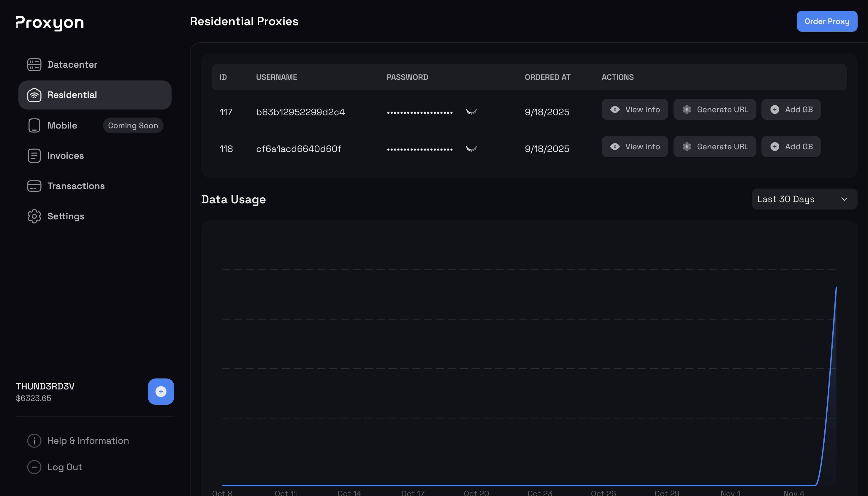
Task: Click the chevron on date range selector
Action: 844,199
